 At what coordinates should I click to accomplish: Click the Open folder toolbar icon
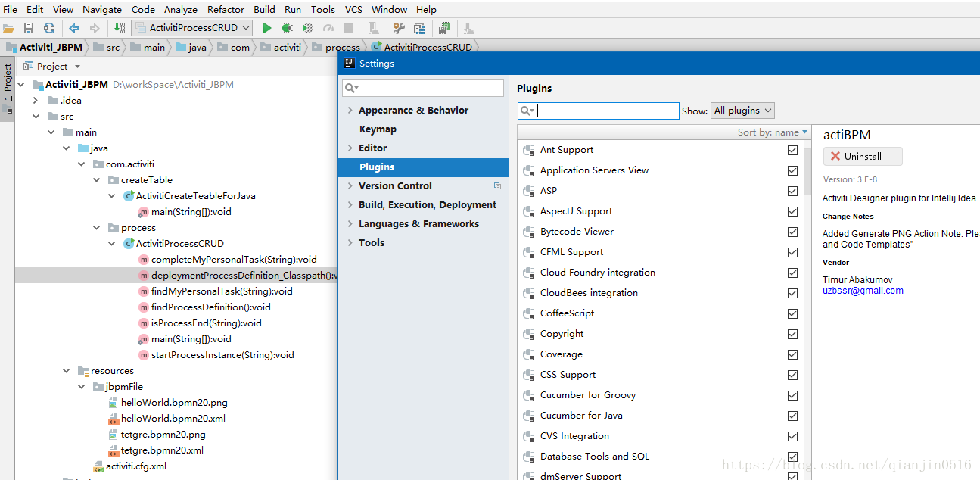tap(8, 28)
